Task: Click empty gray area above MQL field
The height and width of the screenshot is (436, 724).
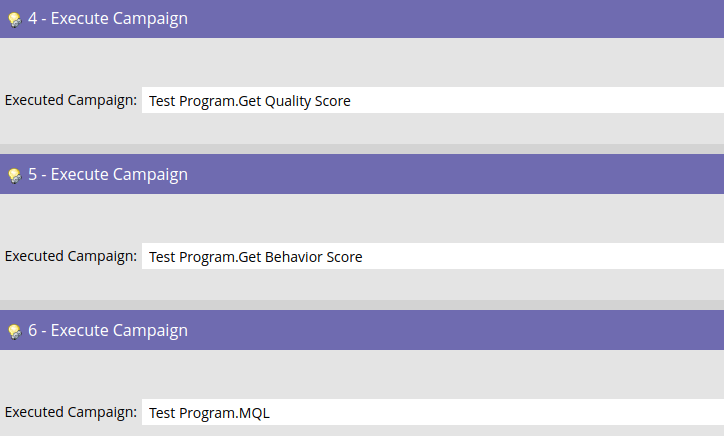Action: (x=362, y=375)
